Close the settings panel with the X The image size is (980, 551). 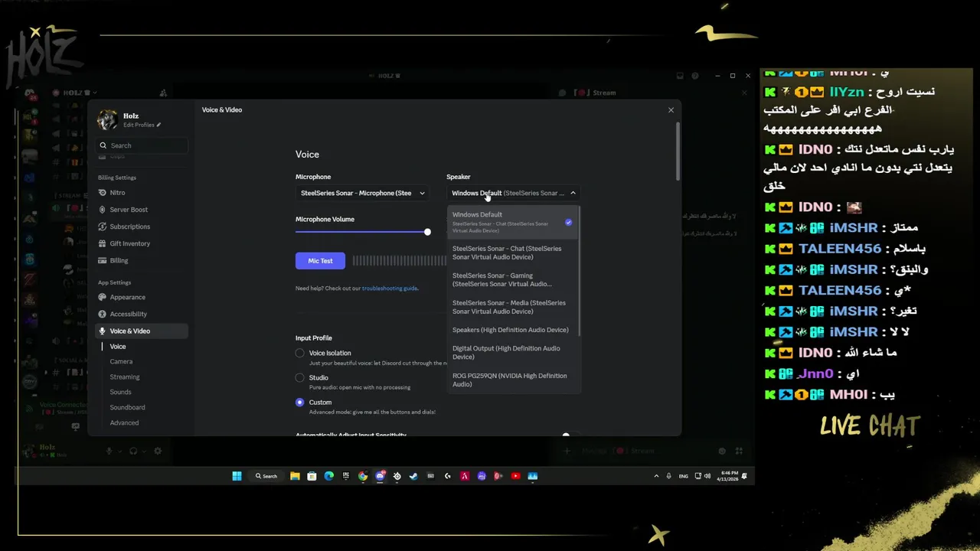tap(671, 110)
